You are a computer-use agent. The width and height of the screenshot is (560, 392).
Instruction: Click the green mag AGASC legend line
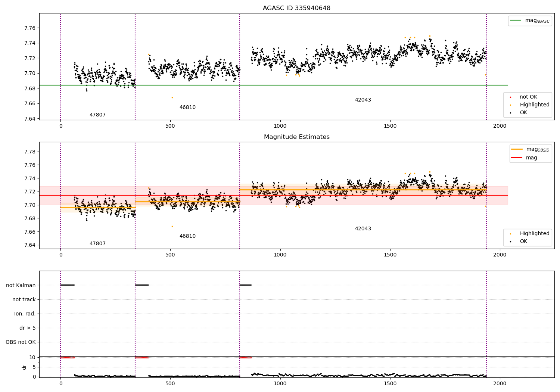516,21
